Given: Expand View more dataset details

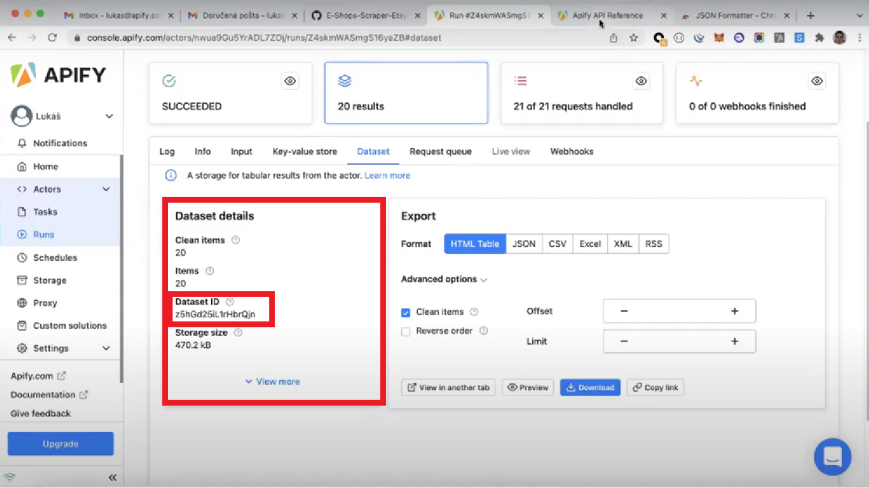Looking at the screenshot, I should coord(272,382).
